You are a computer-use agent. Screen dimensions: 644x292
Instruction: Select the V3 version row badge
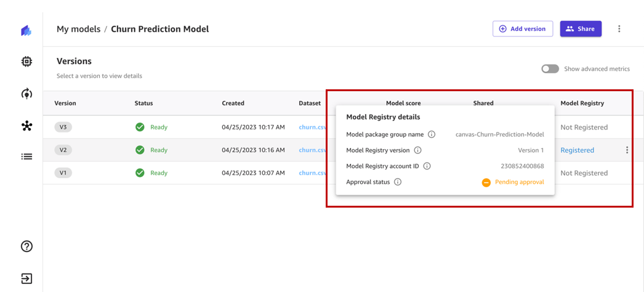point(63,128)
